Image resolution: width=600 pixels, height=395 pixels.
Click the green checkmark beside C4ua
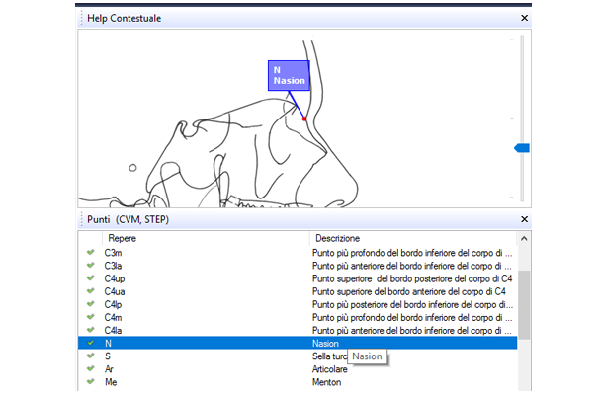[90, 291]
